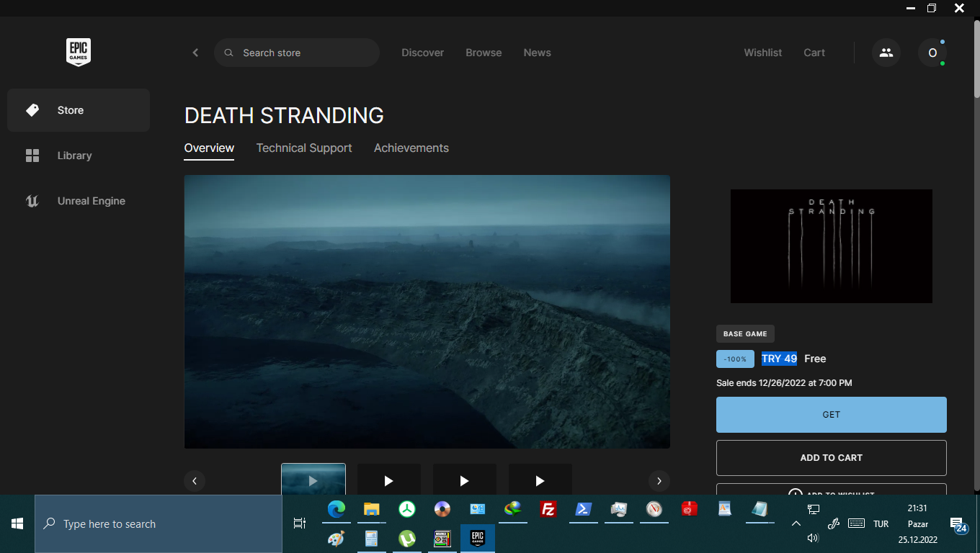Image resolution: width=980 pixels, height=553 pixels.
Task: Click the Death Stranding logo image
Action: pyautogui.click(x=832, y=246)
